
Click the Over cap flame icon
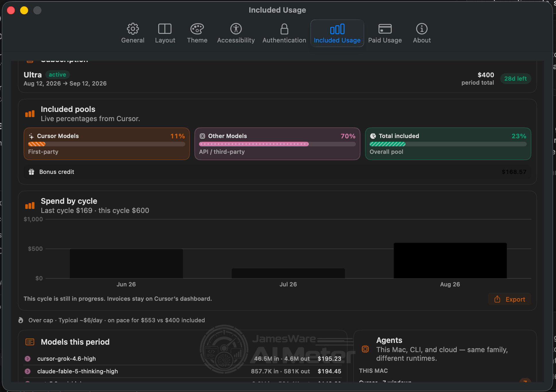click(21, 320)
